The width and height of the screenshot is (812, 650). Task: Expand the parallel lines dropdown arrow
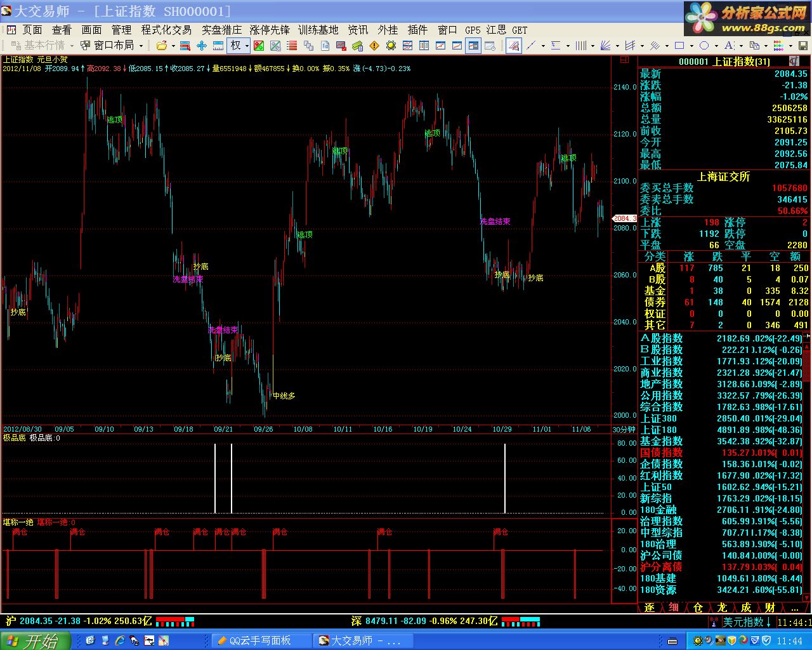593,46
